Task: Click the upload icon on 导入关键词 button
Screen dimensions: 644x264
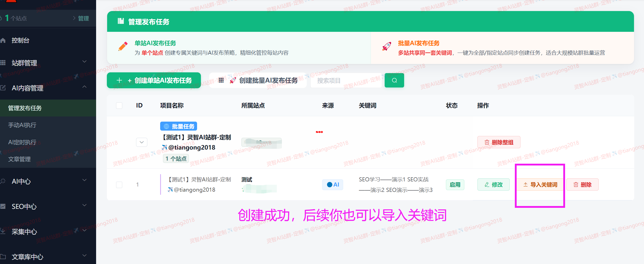Action: click(525, 184)
